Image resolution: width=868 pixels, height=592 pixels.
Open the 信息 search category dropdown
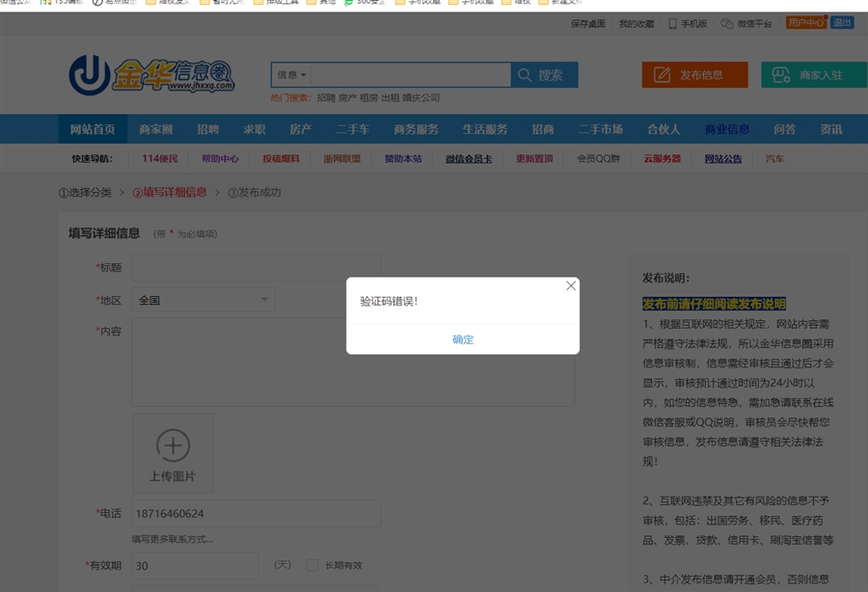[x=291, y=75]
